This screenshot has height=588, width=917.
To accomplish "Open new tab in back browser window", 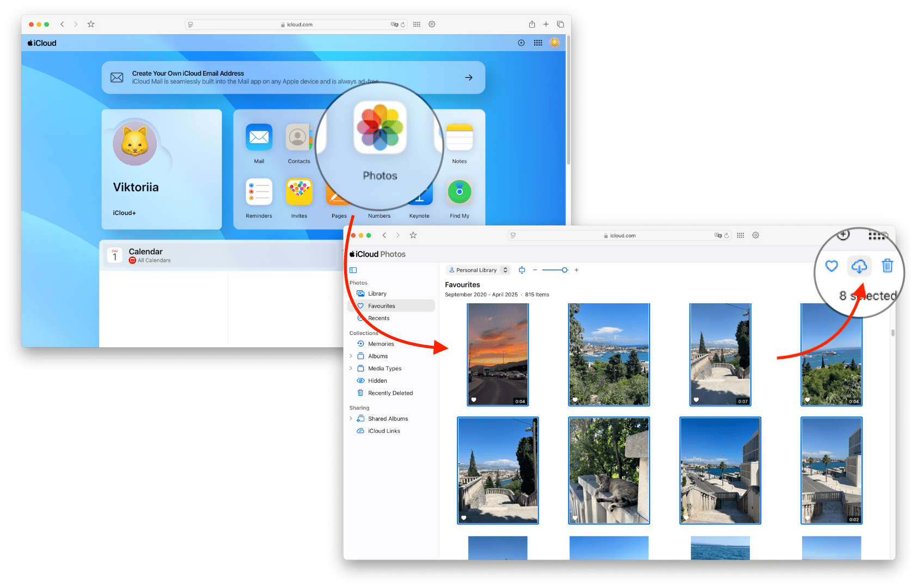I will point(546,24).
